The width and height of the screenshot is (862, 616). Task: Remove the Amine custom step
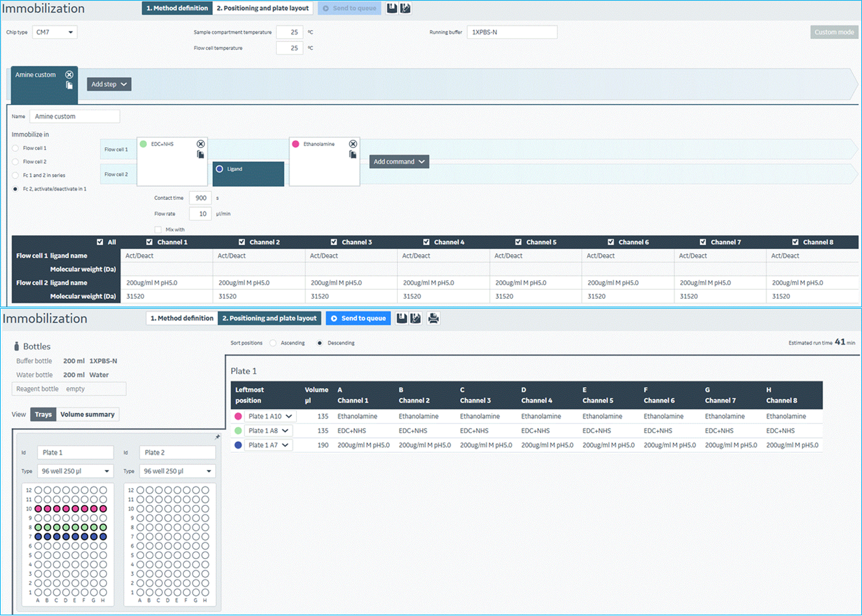click(x=70, y=75)
